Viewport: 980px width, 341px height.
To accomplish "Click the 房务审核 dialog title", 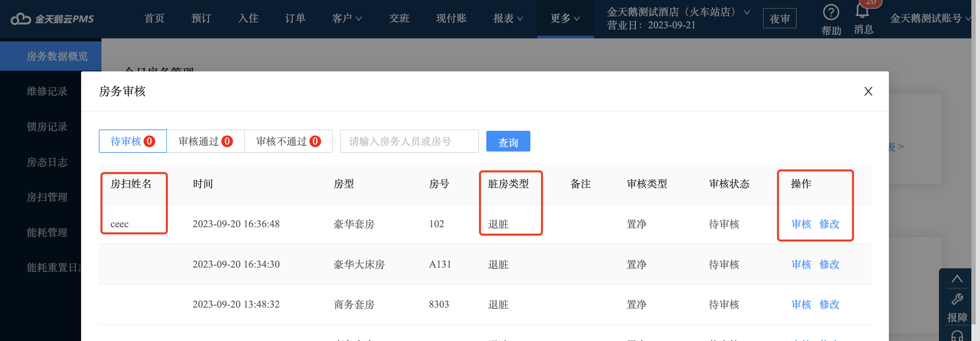I will tap(122, 91).
